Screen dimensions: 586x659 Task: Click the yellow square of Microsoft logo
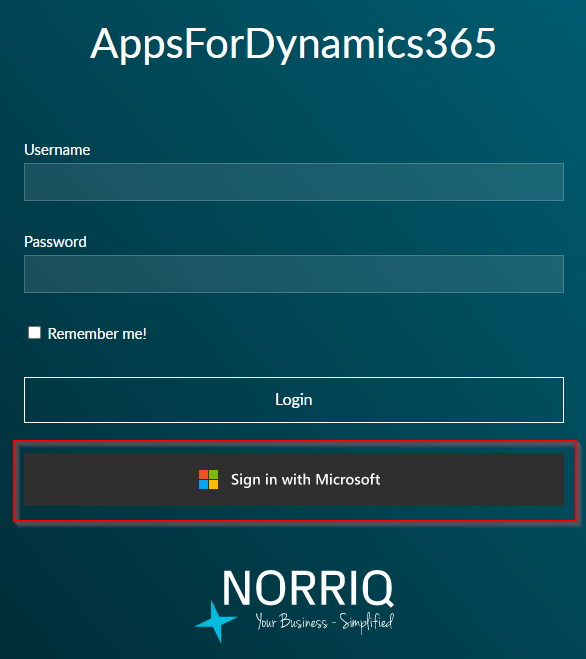click(214, 485)
